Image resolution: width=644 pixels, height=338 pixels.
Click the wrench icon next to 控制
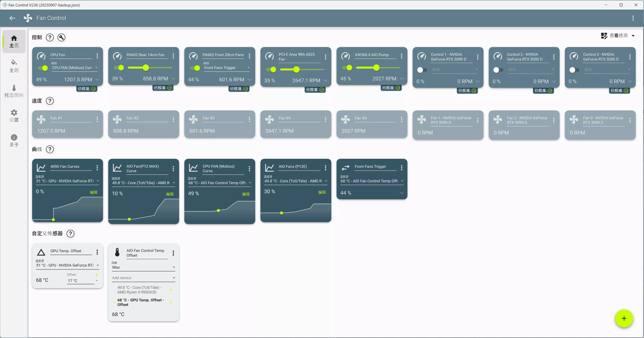coord(61,38)
